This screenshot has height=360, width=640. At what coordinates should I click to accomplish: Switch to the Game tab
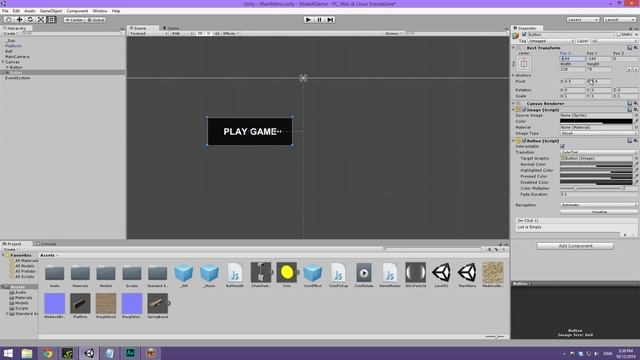coord(171,28)
